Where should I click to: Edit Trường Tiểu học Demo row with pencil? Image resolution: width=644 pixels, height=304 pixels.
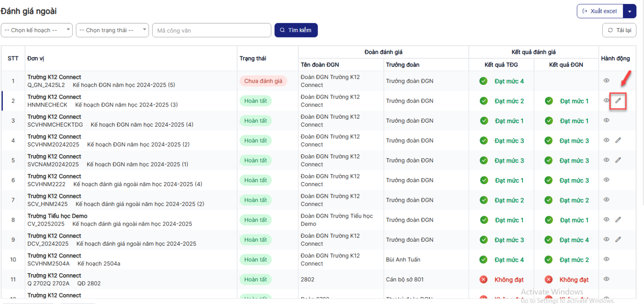point(618,220)
